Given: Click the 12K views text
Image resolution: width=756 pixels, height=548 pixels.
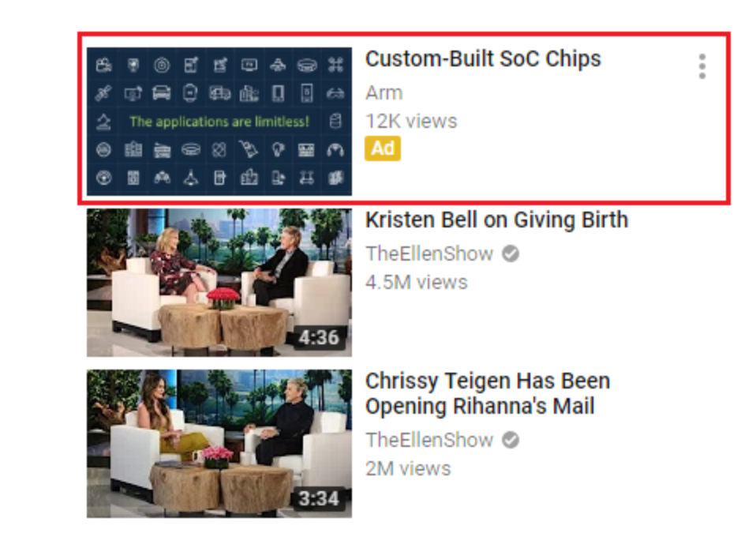Looking at the screenshot, I should [x=411, y=121].
